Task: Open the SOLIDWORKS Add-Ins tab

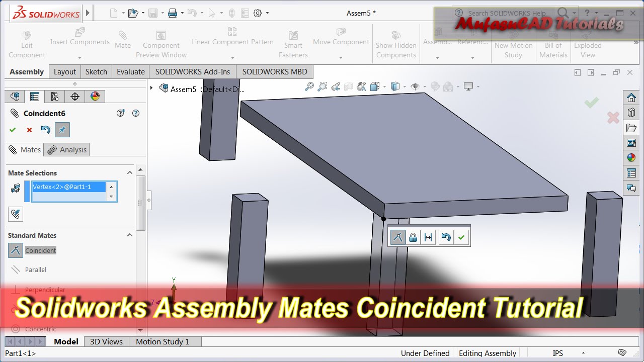Action: point(193,71)
